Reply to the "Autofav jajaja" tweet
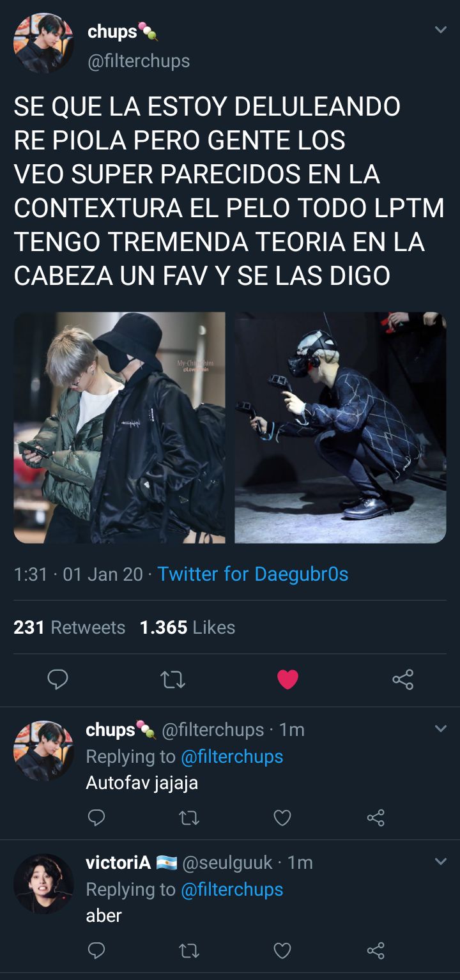460x980 pixels. [x=96, y=817]
